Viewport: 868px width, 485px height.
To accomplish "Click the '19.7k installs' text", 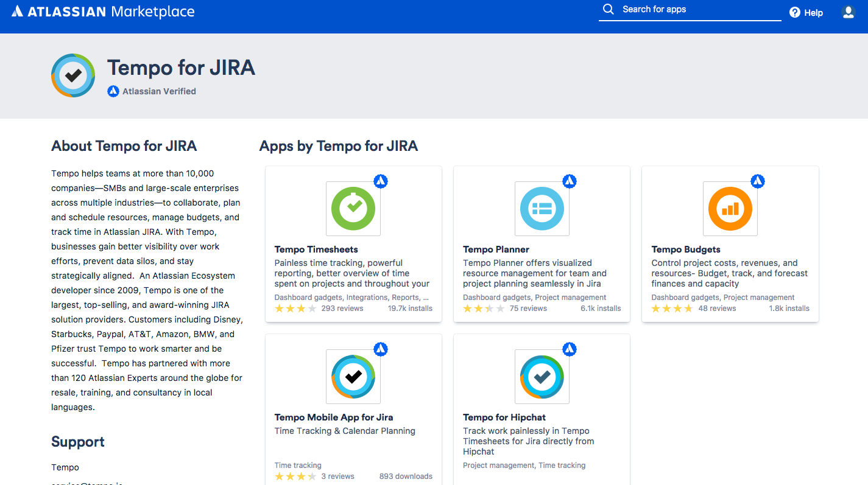I will (410, 309).
